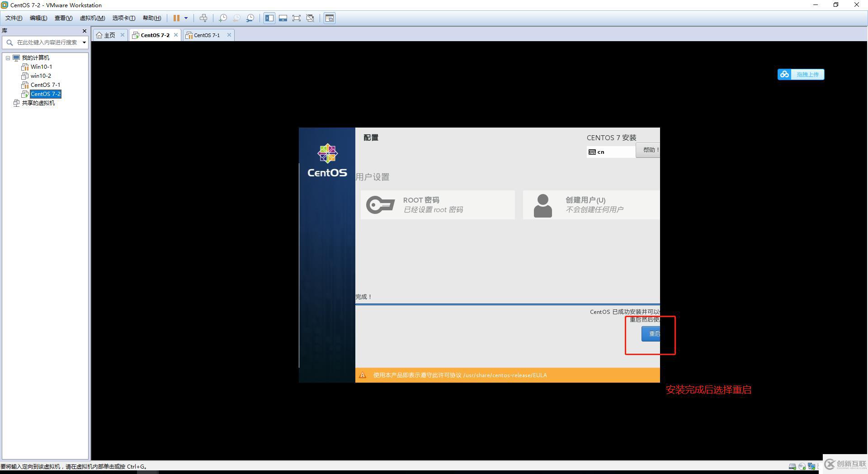Switch to Unity mode

[x=310, y=18]
